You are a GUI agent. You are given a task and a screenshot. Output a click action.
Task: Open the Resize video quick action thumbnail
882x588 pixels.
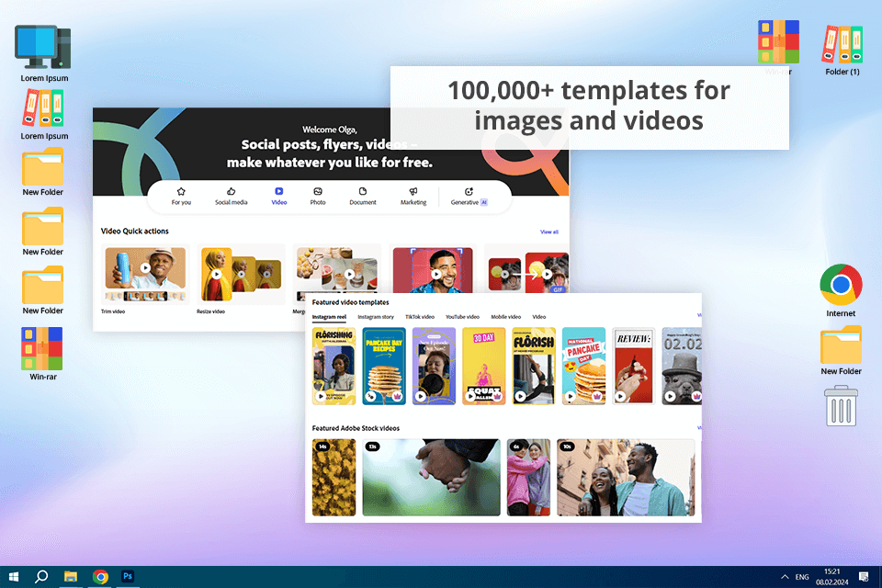(x=242, y=274)
